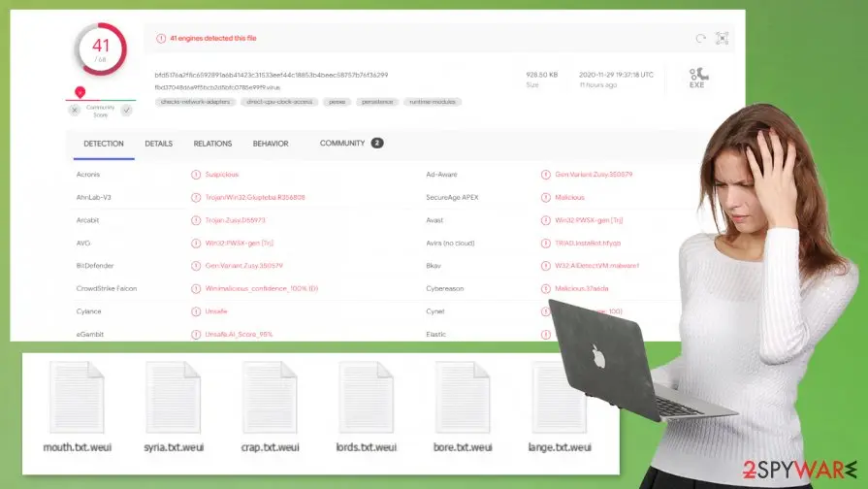Image resolution: width=868 pixels, height=489 pixels.
Task: Open the graph view icon beside refresh
Action: pos(722,38)
